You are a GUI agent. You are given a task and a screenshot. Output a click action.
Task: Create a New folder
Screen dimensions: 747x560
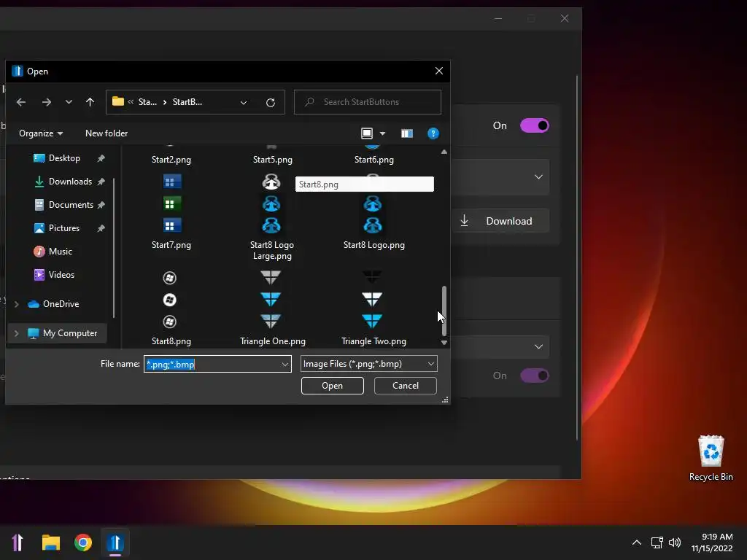point(107,133)
